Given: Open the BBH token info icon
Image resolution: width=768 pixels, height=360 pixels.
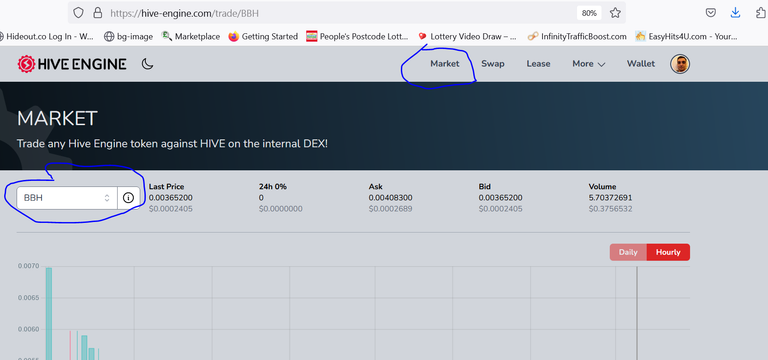Looking at the screenshot, I should [x=128, y=198].
